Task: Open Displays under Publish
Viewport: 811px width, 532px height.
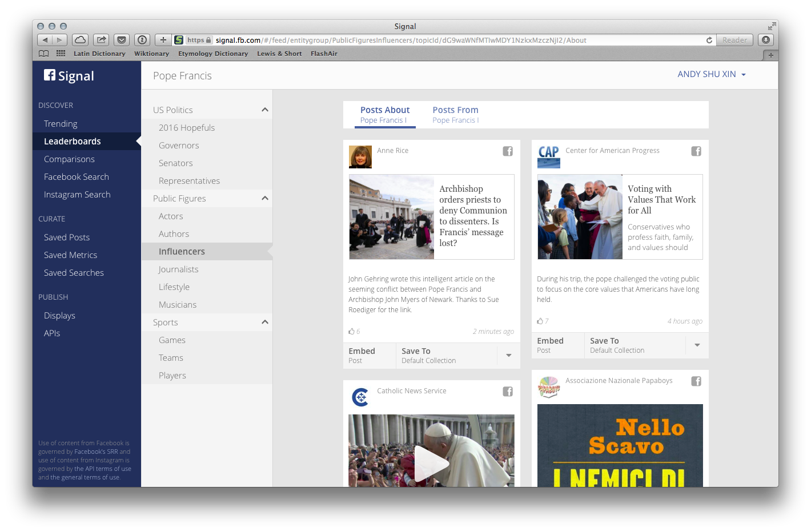Action: (x=59, y=316)
